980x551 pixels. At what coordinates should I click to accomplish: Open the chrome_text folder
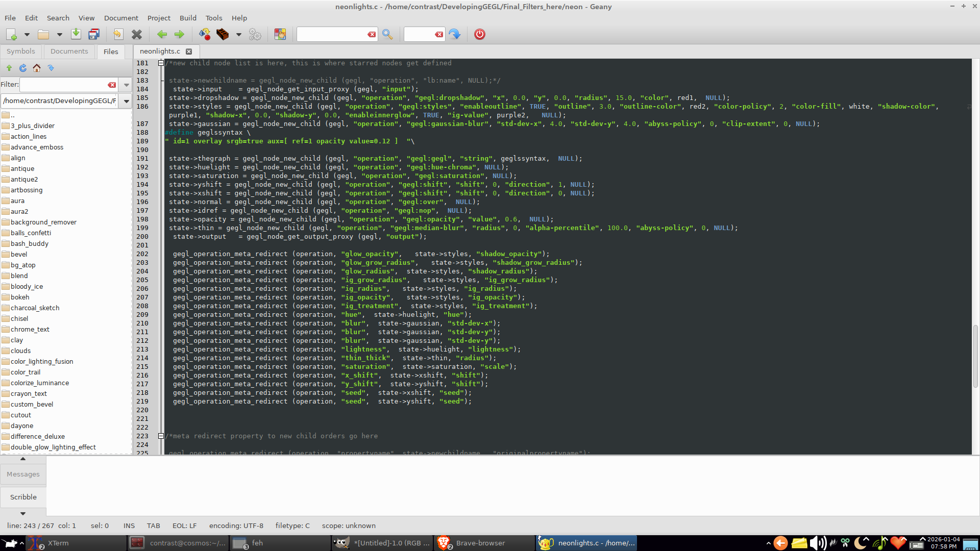coord(30,329)
